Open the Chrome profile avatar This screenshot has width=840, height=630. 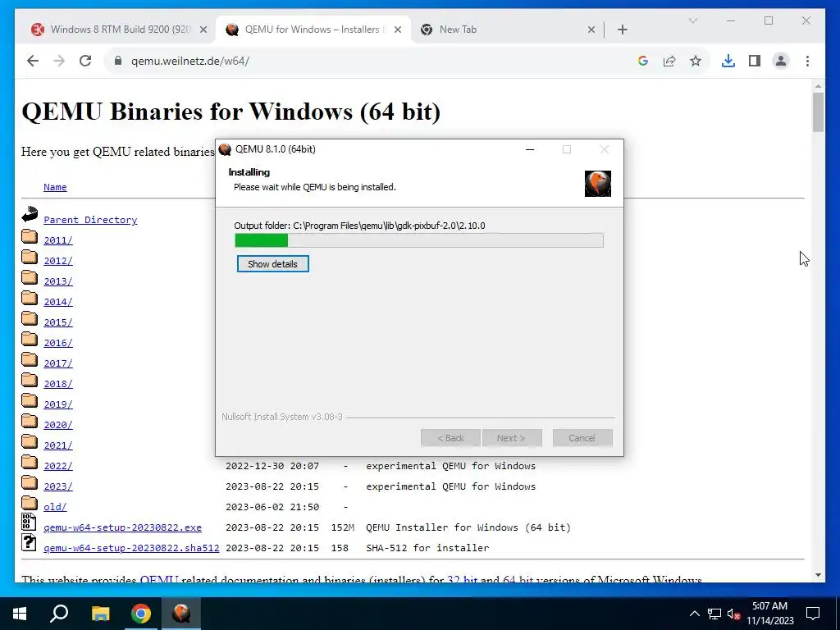781,61
